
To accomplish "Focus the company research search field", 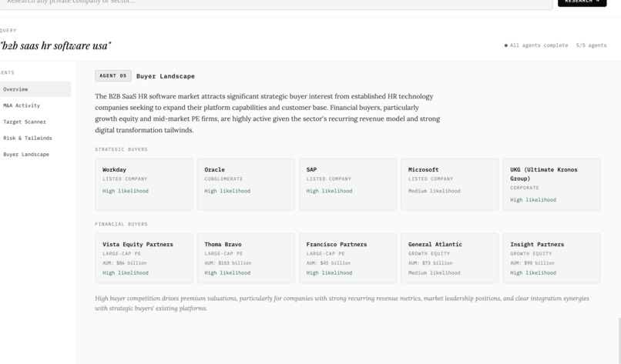I will click(x=276, y=3).
